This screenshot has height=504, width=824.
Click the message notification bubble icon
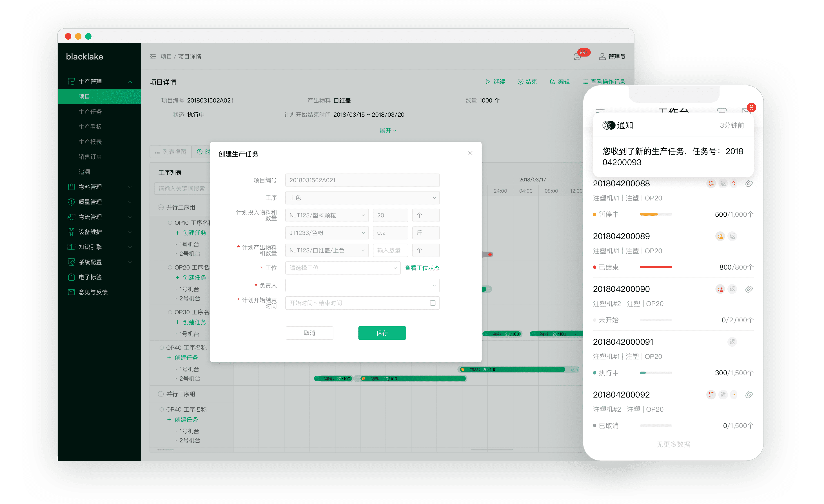[577, 57]
